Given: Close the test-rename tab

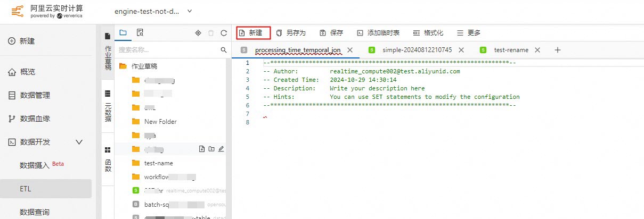Looking at the screenshot, I should click(537, 50).
